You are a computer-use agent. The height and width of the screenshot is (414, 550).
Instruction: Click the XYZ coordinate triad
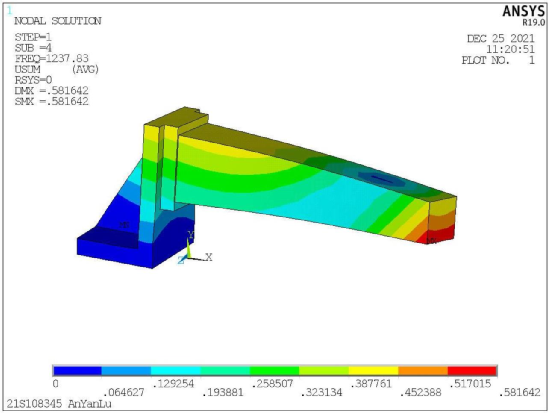[x=194, y=249]
